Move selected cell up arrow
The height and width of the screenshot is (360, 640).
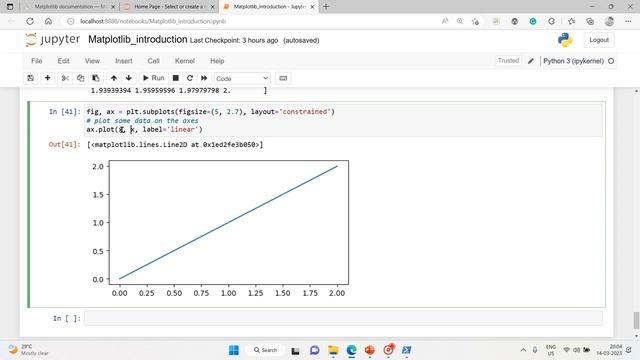(x=114, y=78)
